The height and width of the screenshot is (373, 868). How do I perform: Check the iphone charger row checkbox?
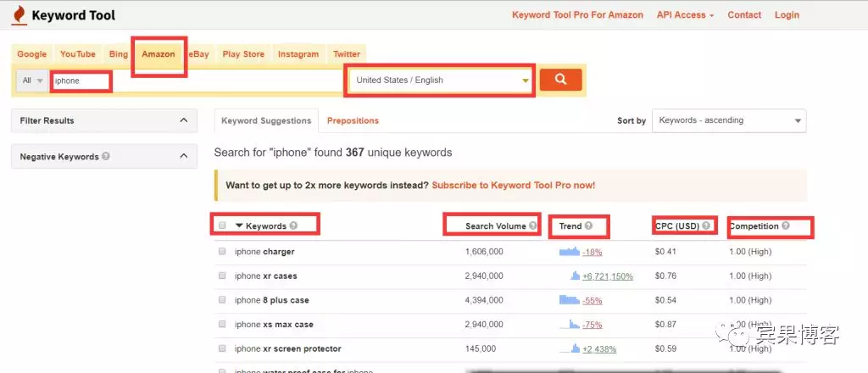click(222, 251)
